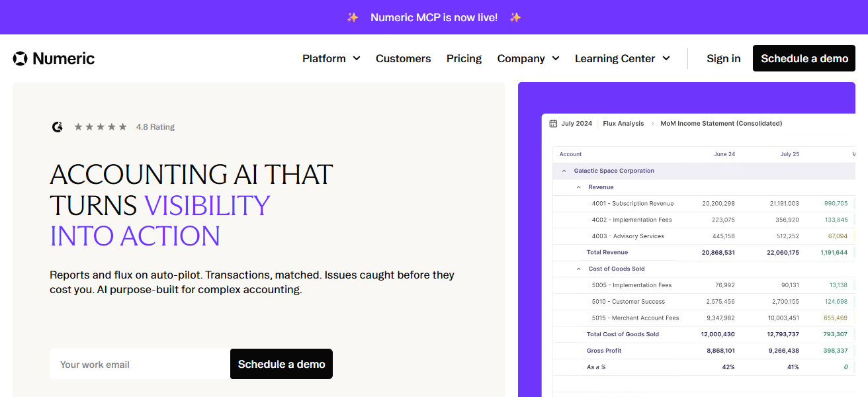Click the Account column header
This screenshot has height=397, width=868.
[570, 154]
